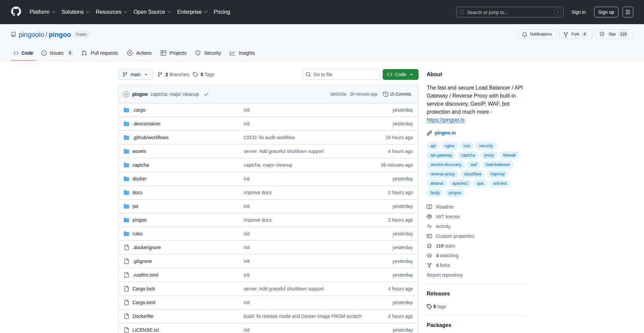Expand the Open Source menu
Viewport: 644px width, 333px height.
coord(152,12)
